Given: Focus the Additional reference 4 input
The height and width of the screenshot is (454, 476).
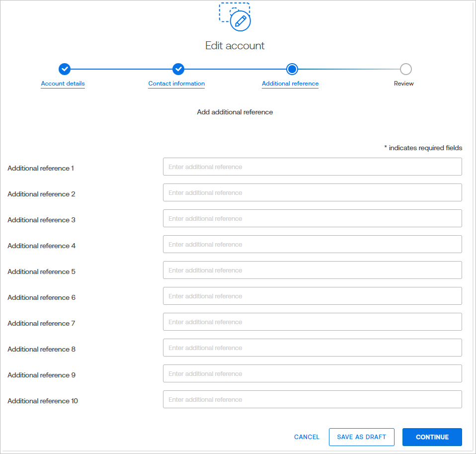Looking at the screenshot, I should [312, 245].
